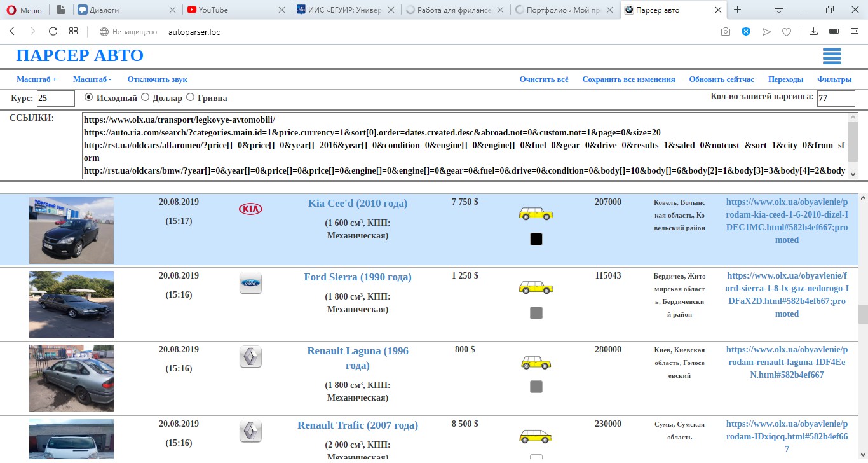Open the Renault Trafic (2007 года) listing
Viewport: 868px width, 463px height.
pos(358,425)
